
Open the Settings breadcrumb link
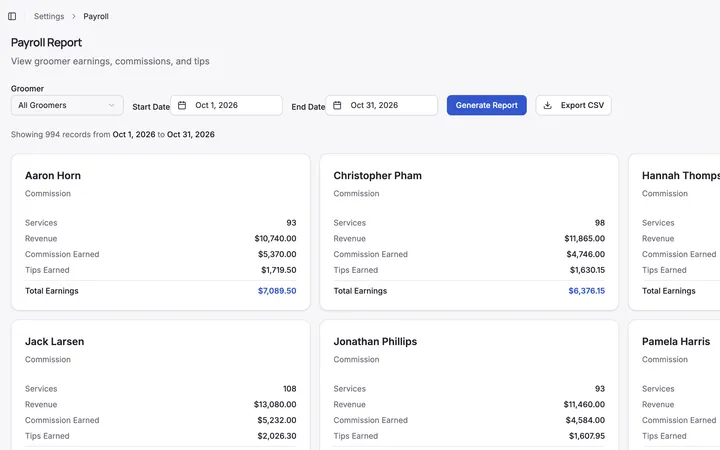(x=49, y=16)
